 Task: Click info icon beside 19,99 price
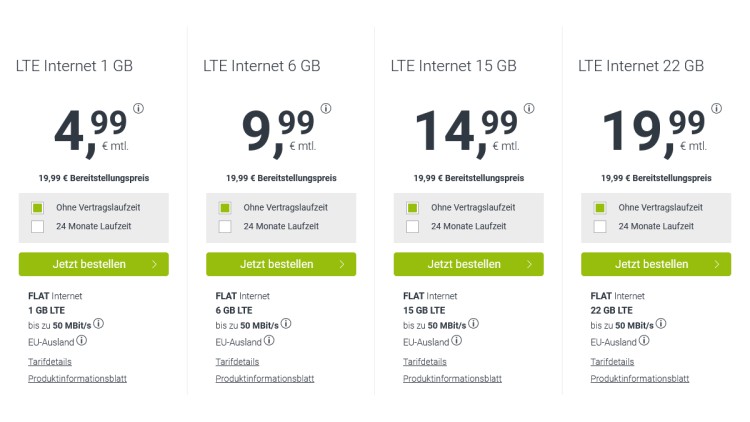pyautogui.click(x=716, y=109)
